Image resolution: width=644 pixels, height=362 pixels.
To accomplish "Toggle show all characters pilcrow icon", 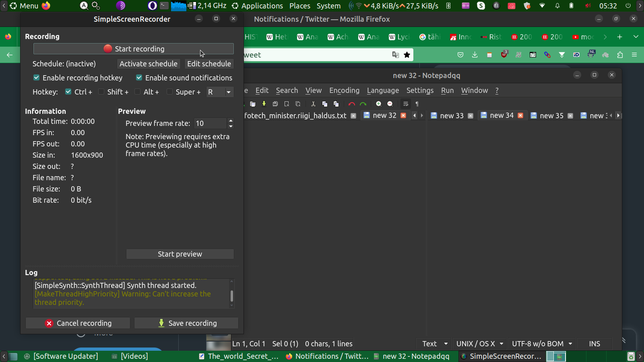I will pos(417,104).
